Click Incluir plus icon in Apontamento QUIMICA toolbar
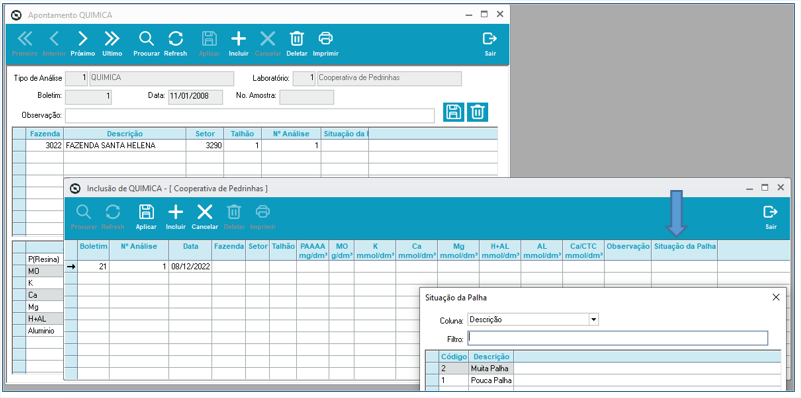This screenshot has width=801, height=398. [238, 43]
